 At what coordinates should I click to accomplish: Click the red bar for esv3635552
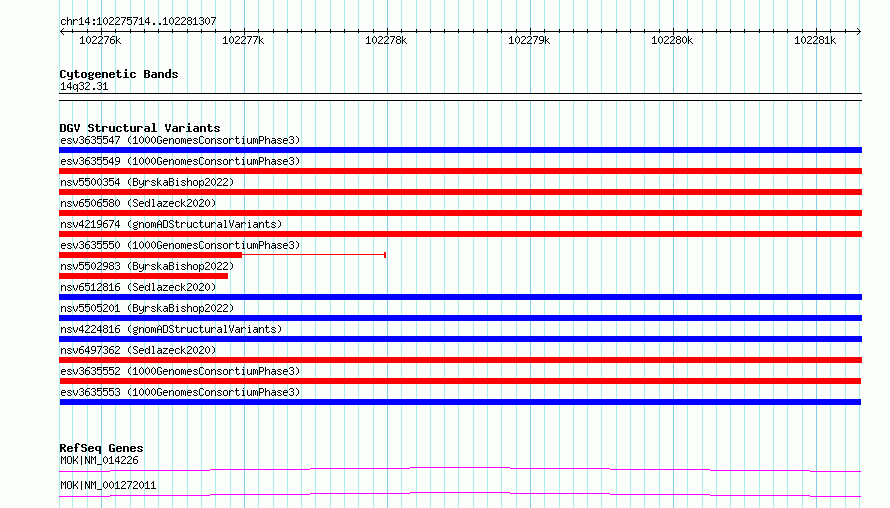point(460,381)
